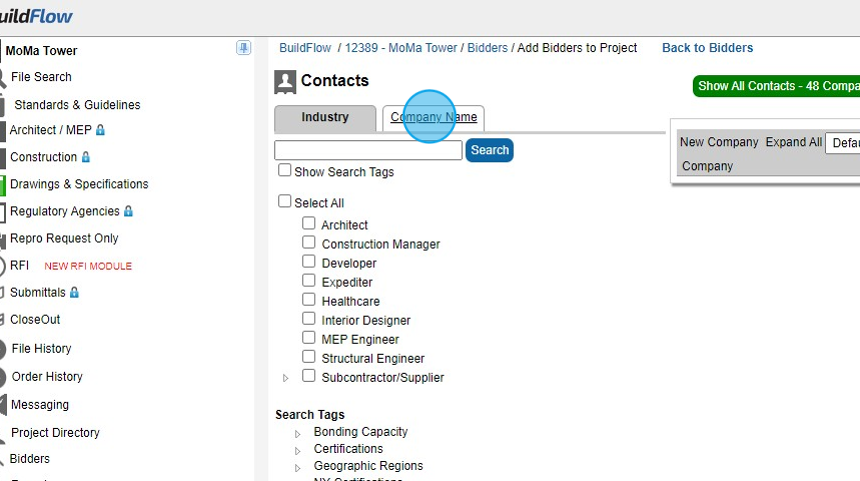Open Architect / MEP folder
The height and width of the screenshot is (481, 860).
pos(50,130)
